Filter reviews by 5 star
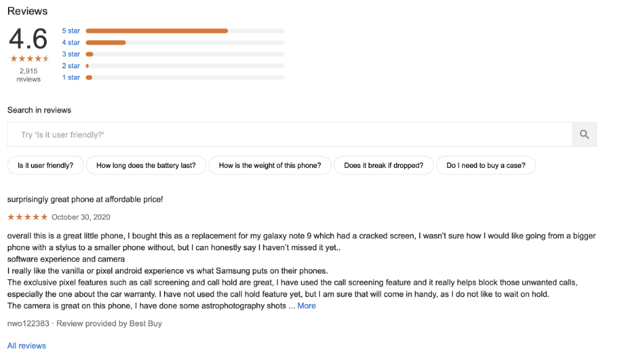Screen dimensions: 624x364 point(71,31)
